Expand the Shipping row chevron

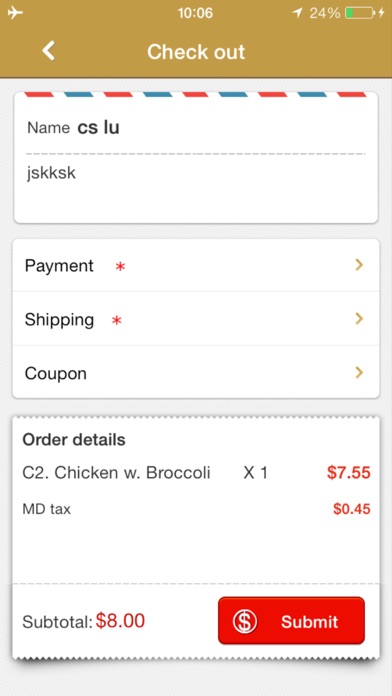coord(359,319)
